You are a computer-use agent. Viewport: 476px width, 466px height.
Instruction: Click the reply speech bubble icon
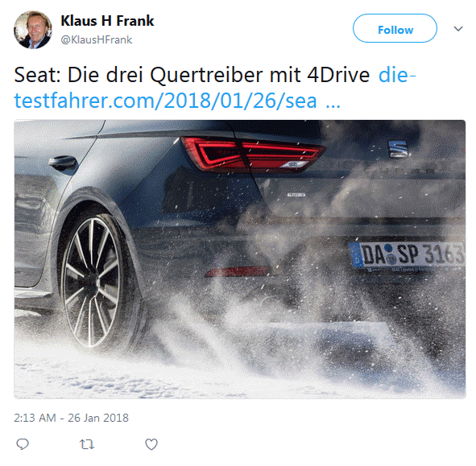(23, 444)
